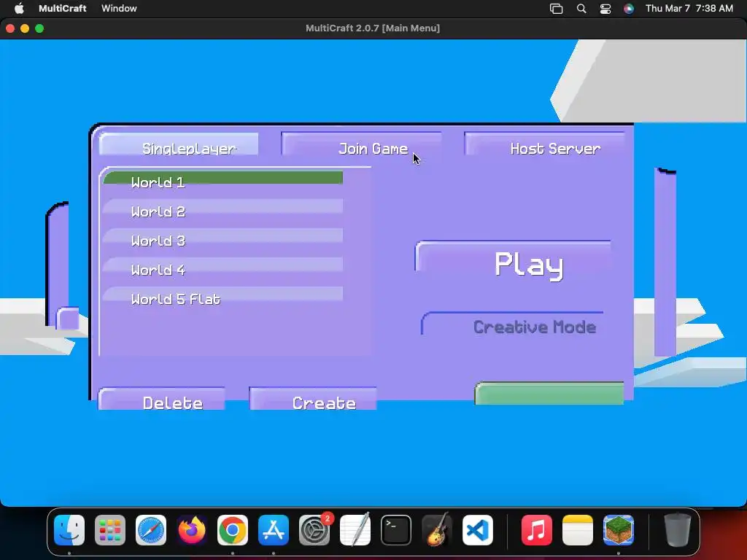747x560 pixels.
Task: Open Siri from the menu bar
Action: pyautogui.click(x=629, y=9)
